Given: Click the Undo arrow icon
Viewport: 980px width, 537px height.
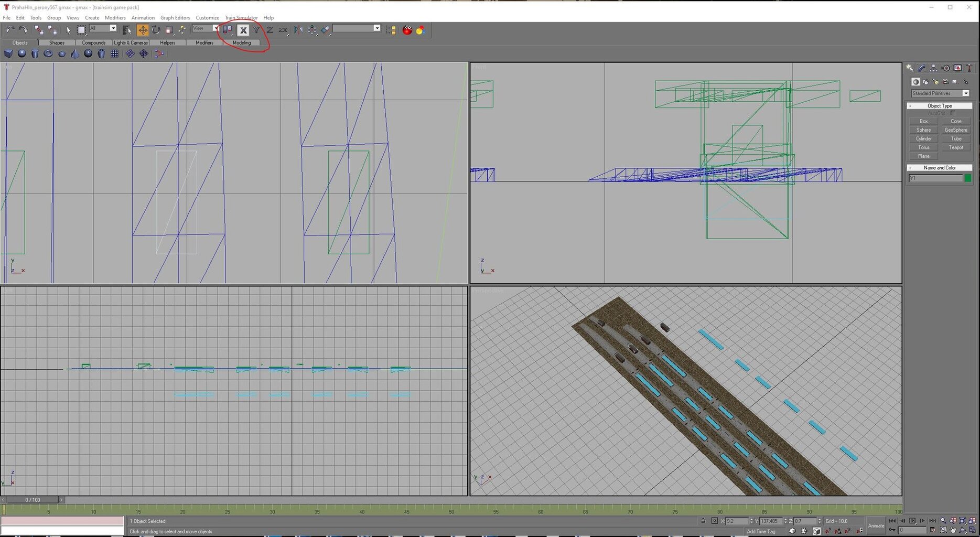Looking at the screenshot, I should [10, 30].
